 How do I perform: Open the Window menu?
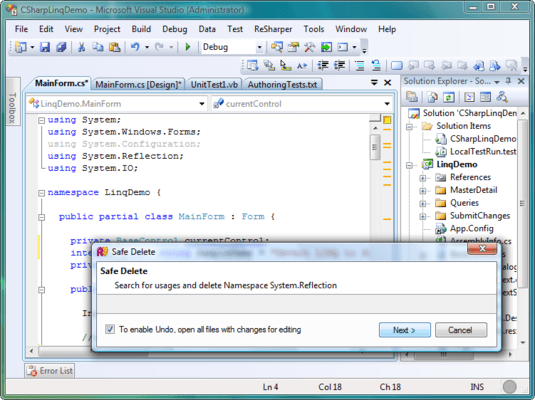(351, 29)
